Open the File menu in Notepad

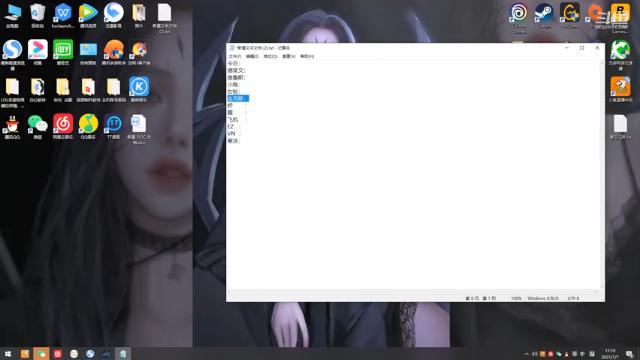235,56
